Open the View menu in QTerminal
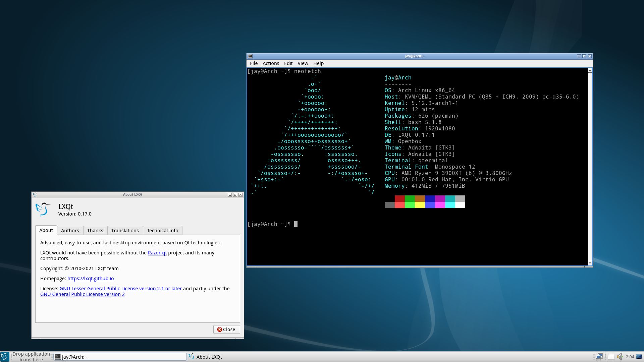Screen dimensions: 644x362 click(303, 63)
